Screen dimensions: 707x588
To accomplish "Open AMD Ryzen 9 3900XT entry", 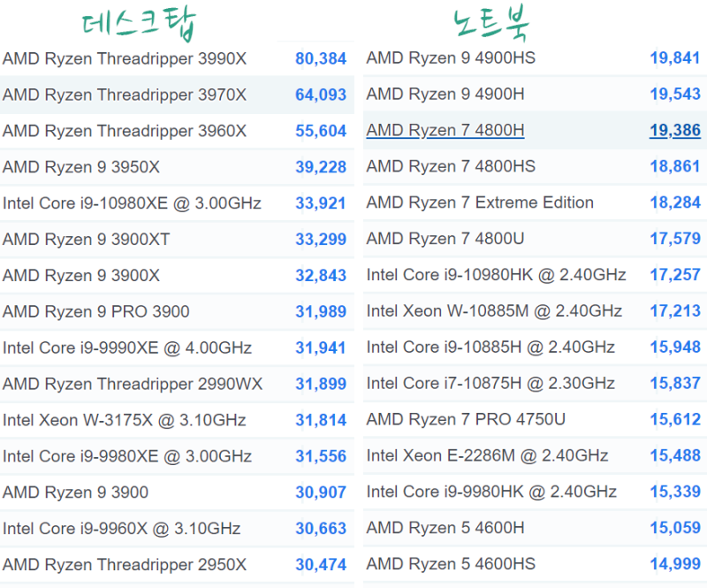I will coord(86,239).
